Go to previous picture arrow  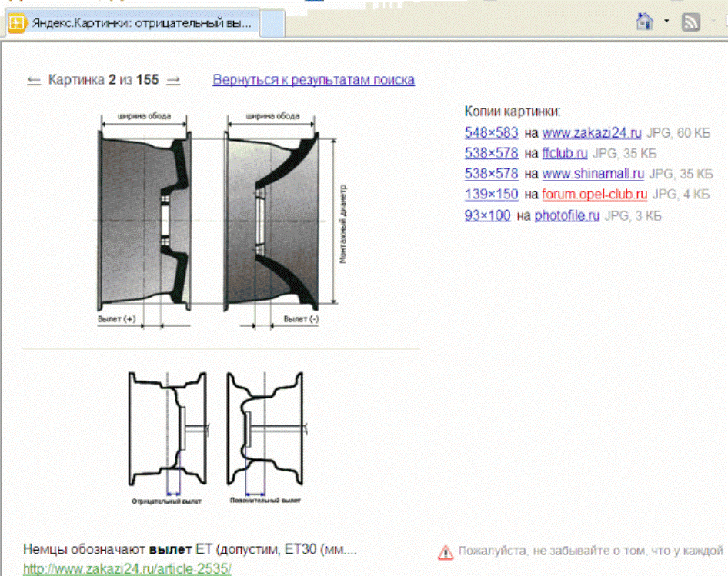coord(34,81)
